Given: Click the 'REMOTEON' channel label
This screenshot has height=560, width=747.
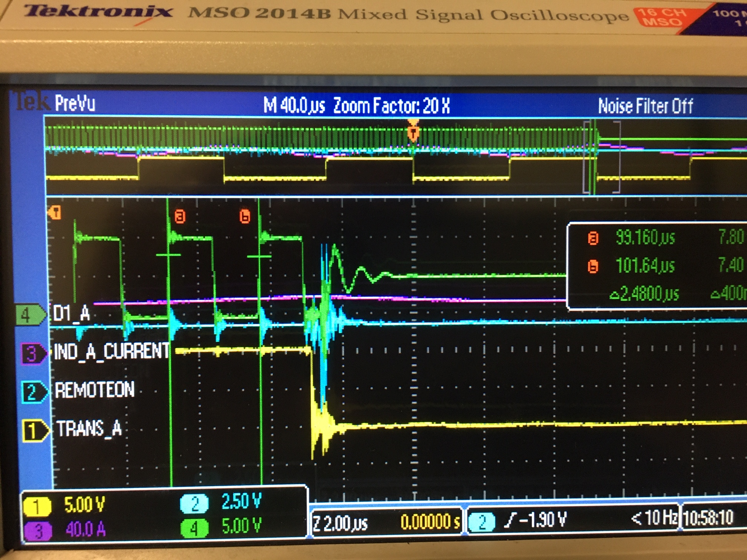Looking at the screenshot, I should pyautogui.click(x=95, y=390).
